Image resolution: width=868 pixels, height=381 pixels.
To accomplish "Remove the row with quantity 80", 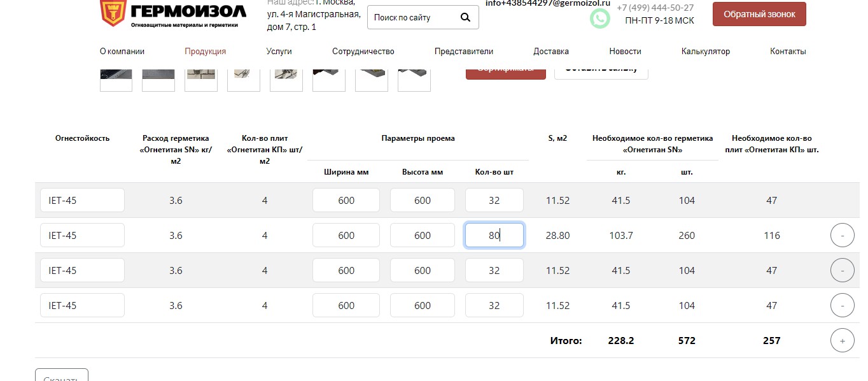I will [x=843, y=236].
